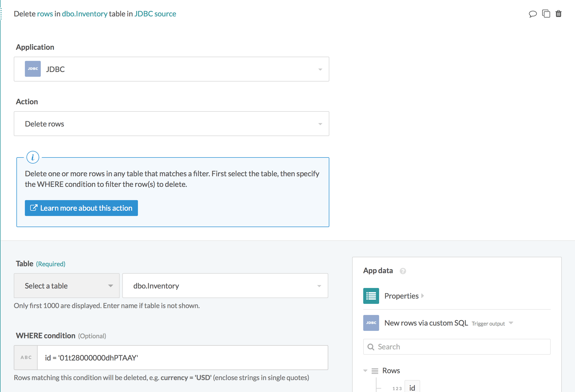Click the JDBC application icon

tap(33, 69)
